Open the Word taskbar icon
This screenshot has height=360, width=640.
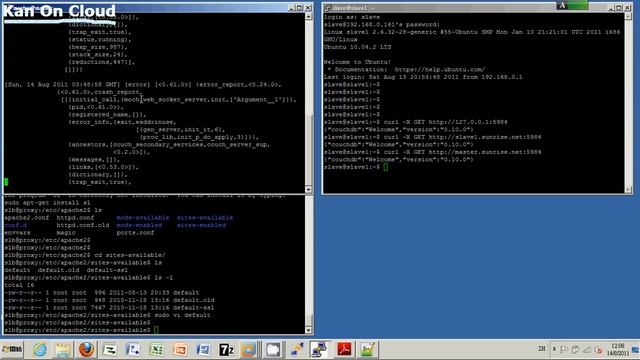203,349
